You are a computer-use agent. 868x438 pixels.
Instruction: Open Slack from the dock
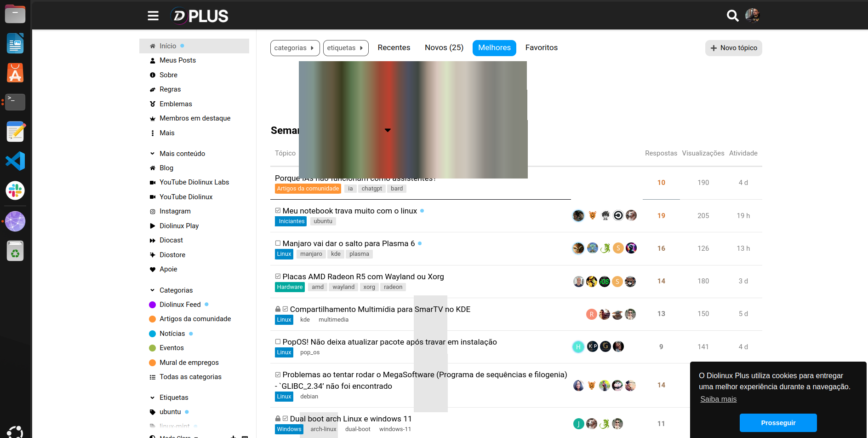(15, 190)
